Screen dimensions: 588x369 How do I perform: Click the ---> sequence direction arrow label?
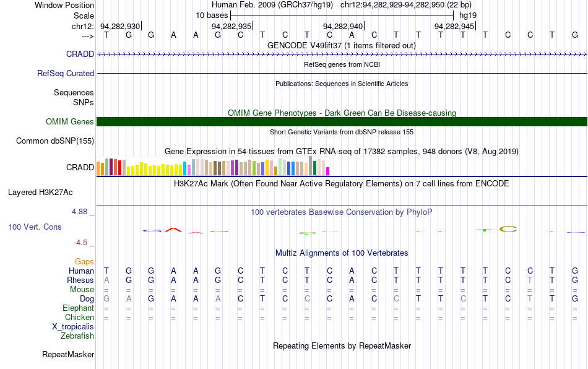(88, 36)
